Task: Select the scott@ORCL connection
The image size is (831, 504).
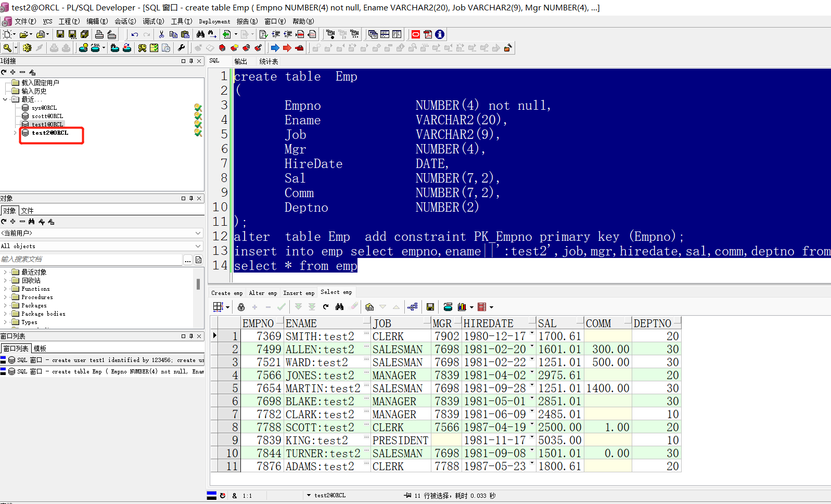Action: (x=47, y=116)
